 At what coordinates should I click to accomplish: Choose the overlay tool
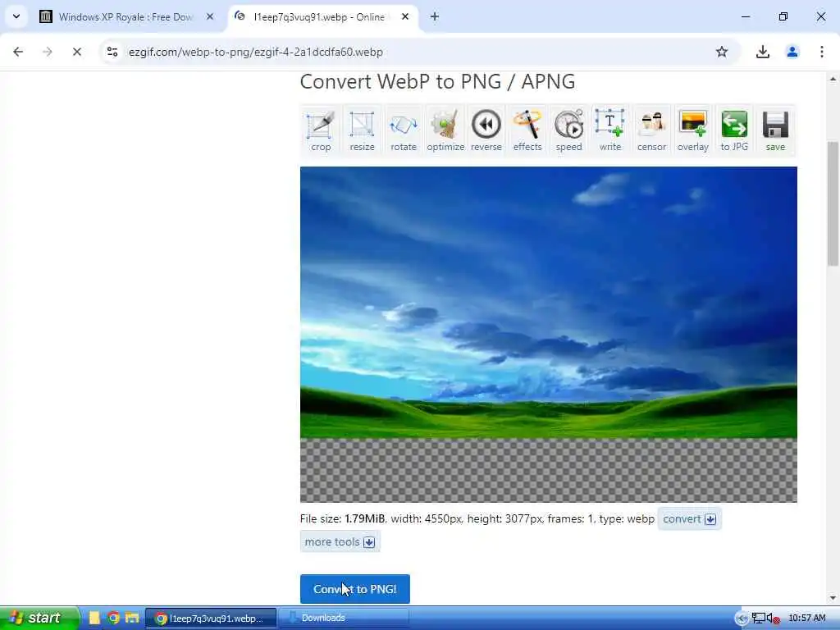coord(692,130)
